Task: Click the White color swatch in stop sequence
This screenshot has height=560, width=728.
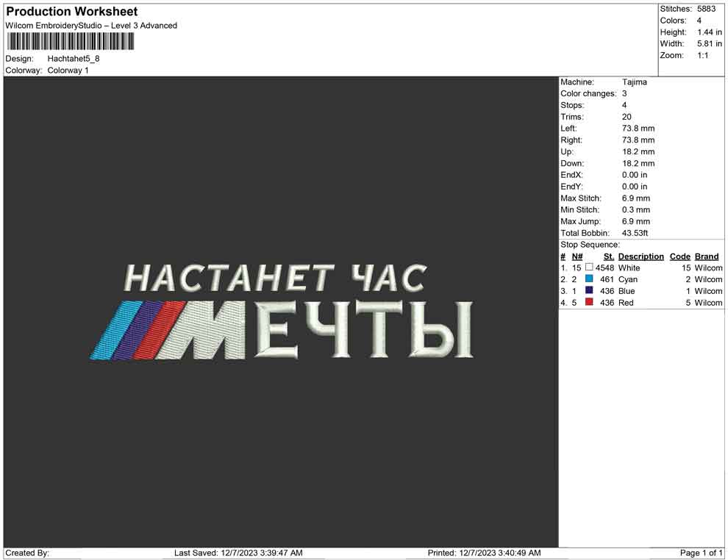Action: [589, 268]
